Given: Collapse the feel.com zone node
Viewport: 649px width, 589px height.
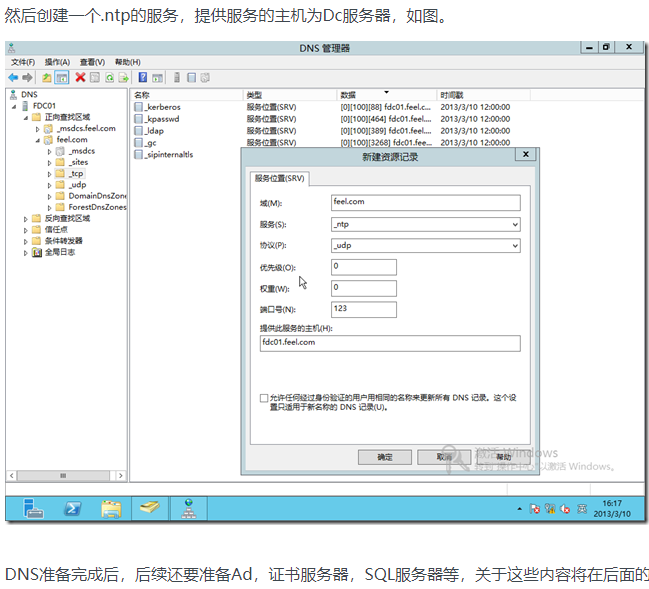Looking at the screenshot, I should pyautogui.click(x=37, y=140).
